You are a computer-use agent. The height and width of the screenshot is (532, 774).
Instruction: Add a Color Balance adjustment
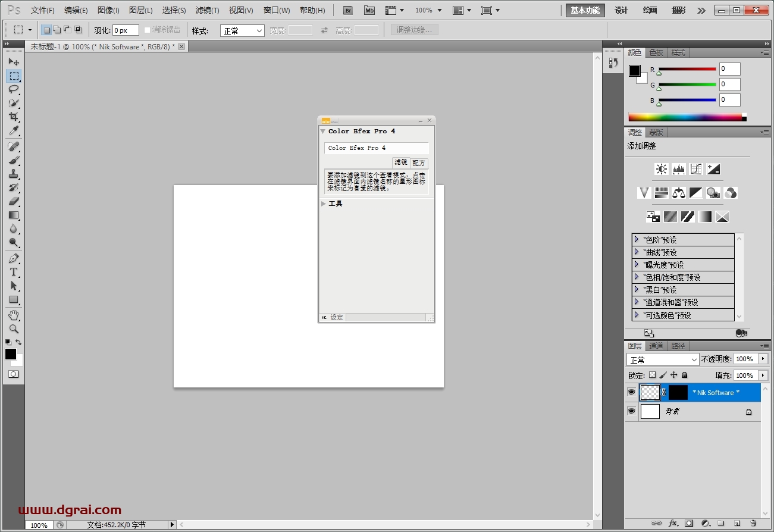[x=679, y=193]
